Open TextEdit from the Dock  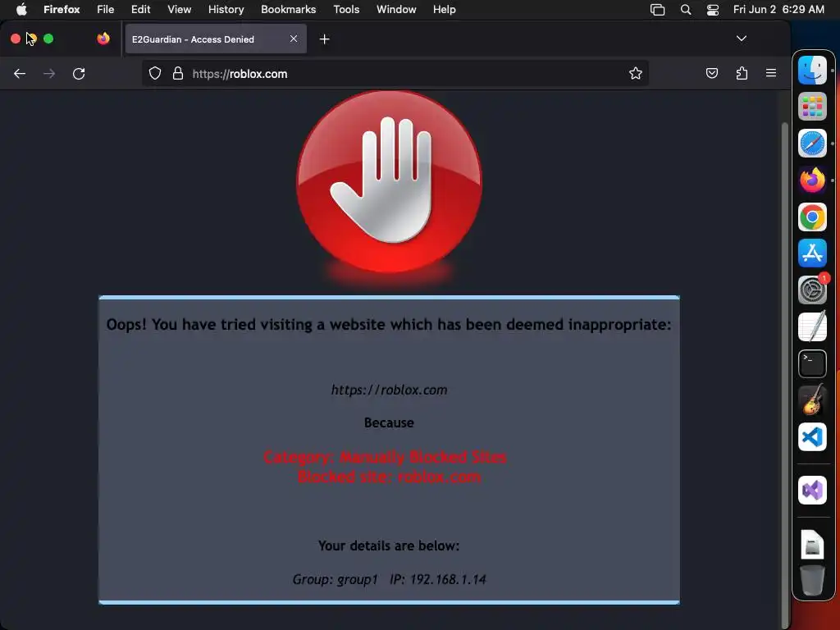pos(812,326)
